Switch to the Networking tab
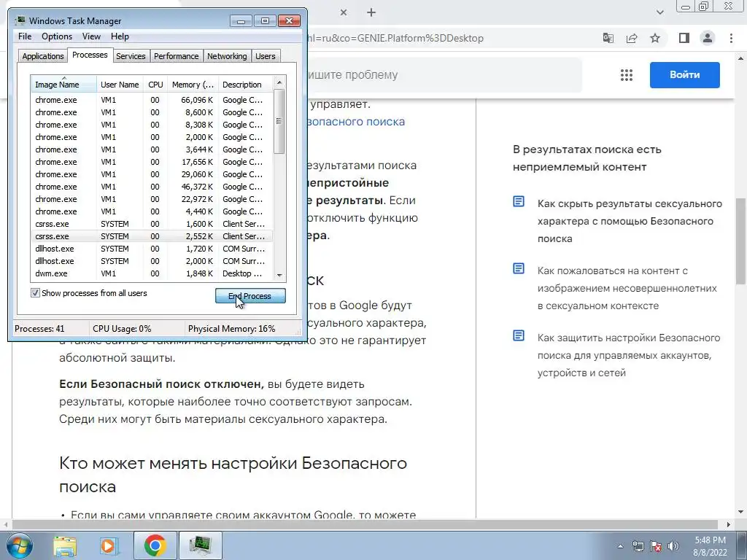The width and height of the screenshot is (747, 560). click(x=227, y=56)
